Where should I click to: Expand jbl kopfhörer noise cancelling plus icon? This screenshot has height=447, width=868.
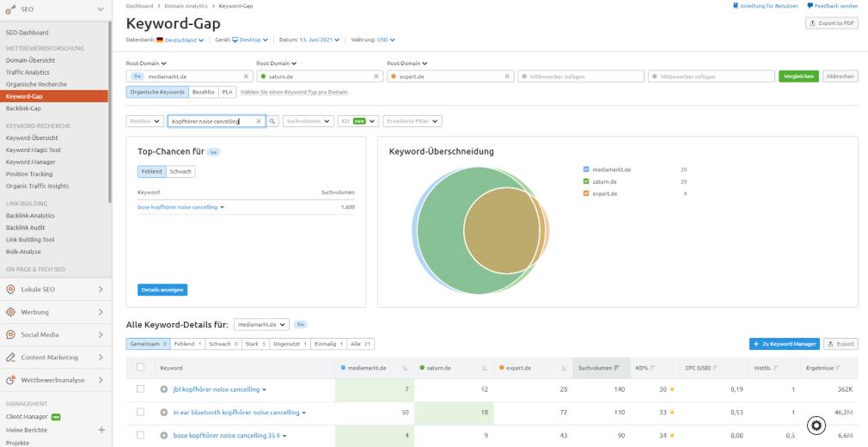pyautogui.click(x=164, y=389)
